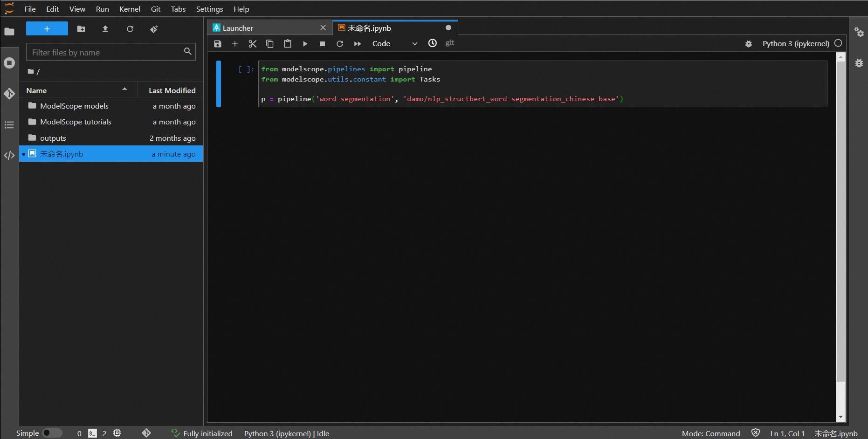The height and width of the screenshot is (439, 868).
Task: Sort files by Name column
Action: point(77,90)
